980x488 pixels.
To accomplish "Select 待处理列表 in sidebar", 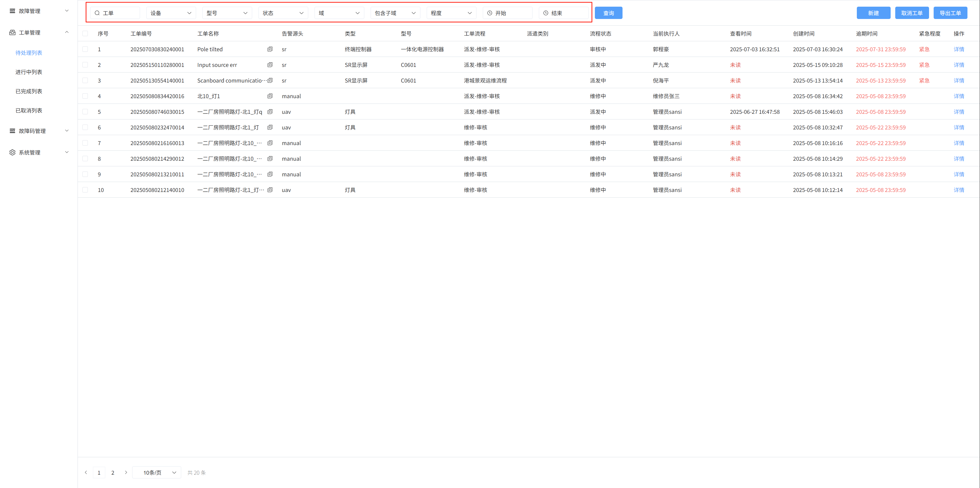I will coord(29,53).
